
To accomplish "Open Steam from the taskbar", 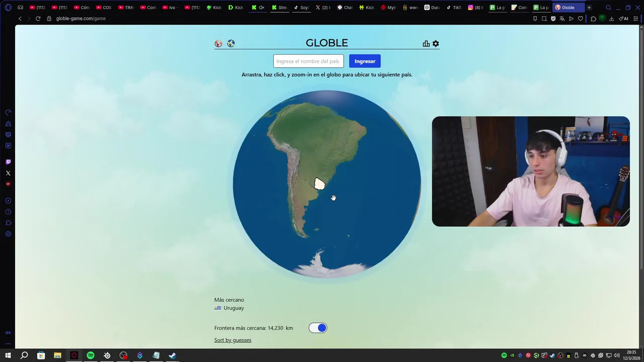I will [x=172, y=355].
